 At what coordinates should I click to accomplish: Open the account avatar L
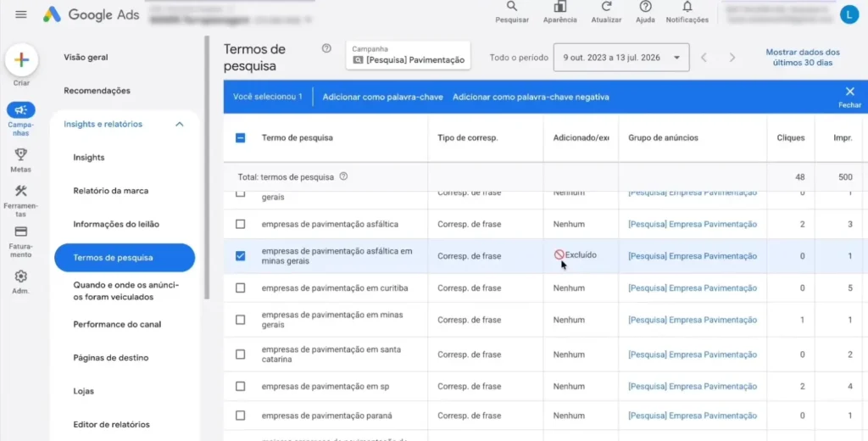848,14
